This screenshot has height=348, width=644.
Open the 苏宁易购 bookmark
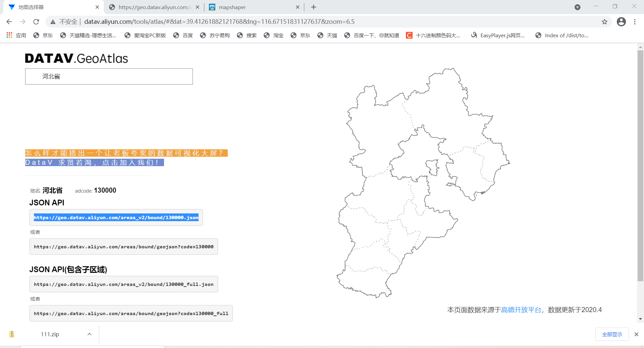coord(215,35)
